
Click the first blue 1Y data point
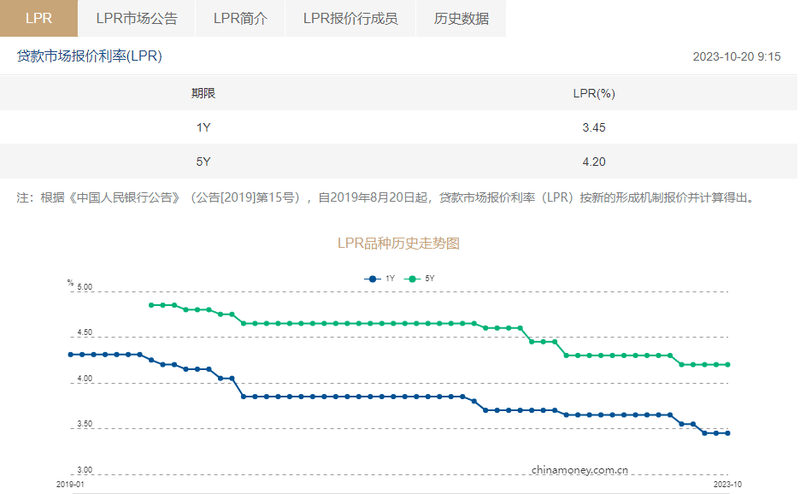[71, 355]
